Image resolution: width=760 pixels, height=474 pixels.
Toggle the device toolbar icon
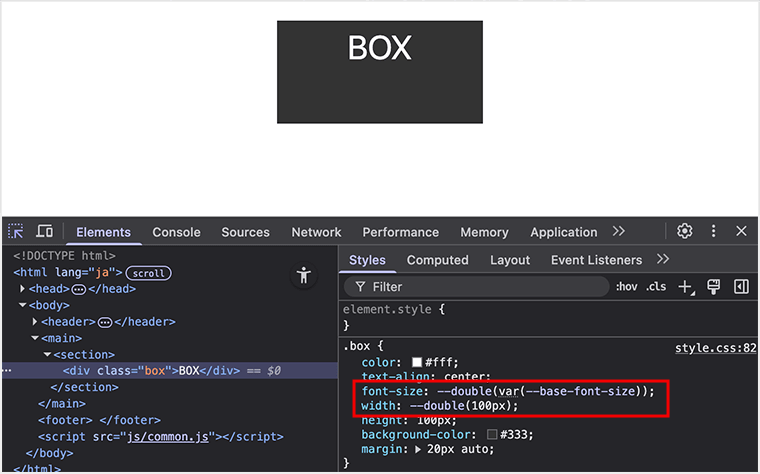pos(45,231)
